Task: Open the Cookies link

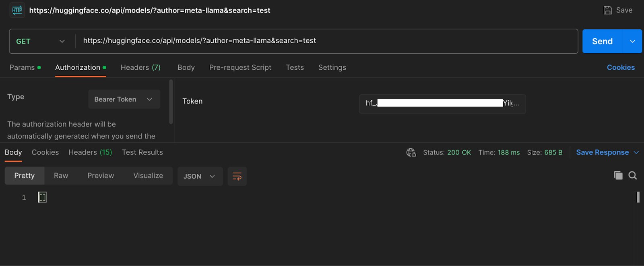Action: coord(621,67)
